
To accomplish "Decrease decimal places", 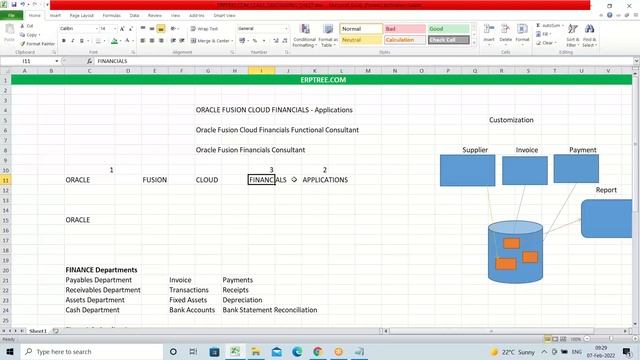I will (285, 41).
